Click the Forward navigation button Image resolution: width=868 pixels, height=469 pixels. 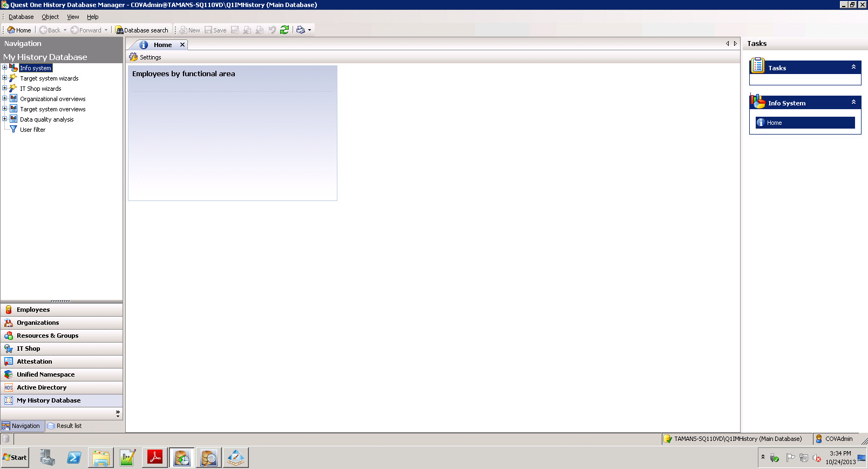click(86, 30)
